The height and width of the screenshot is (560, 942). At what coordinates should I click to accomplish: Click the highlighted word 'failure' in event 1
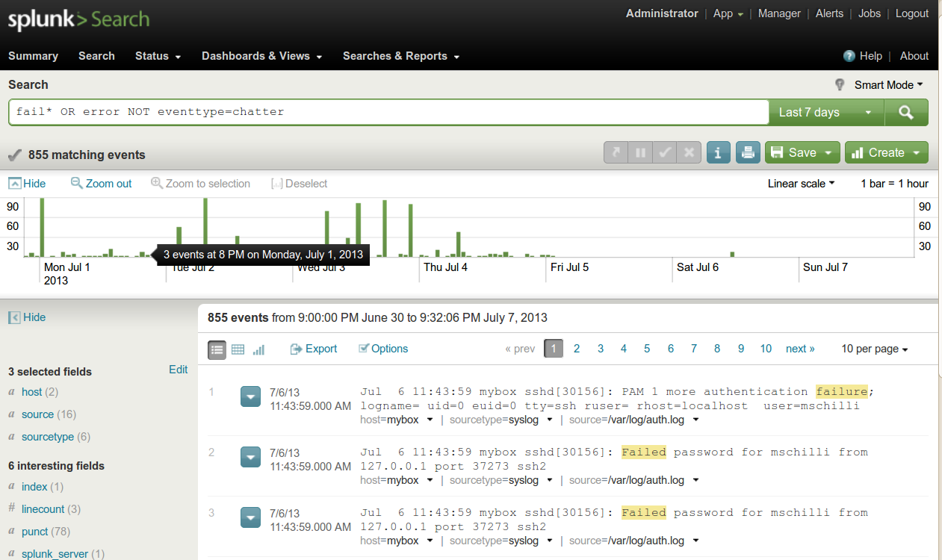[842, 391]
